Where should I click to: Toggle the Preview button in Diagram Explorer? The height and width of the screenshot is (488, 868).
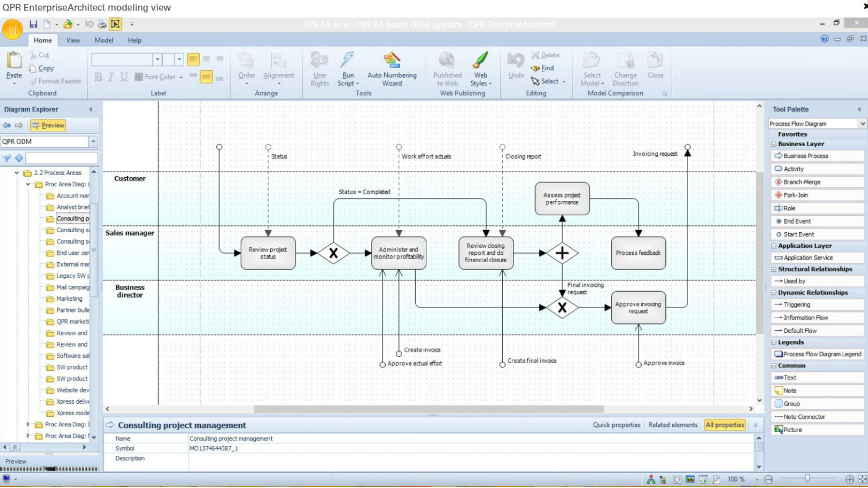coord(47,125)
